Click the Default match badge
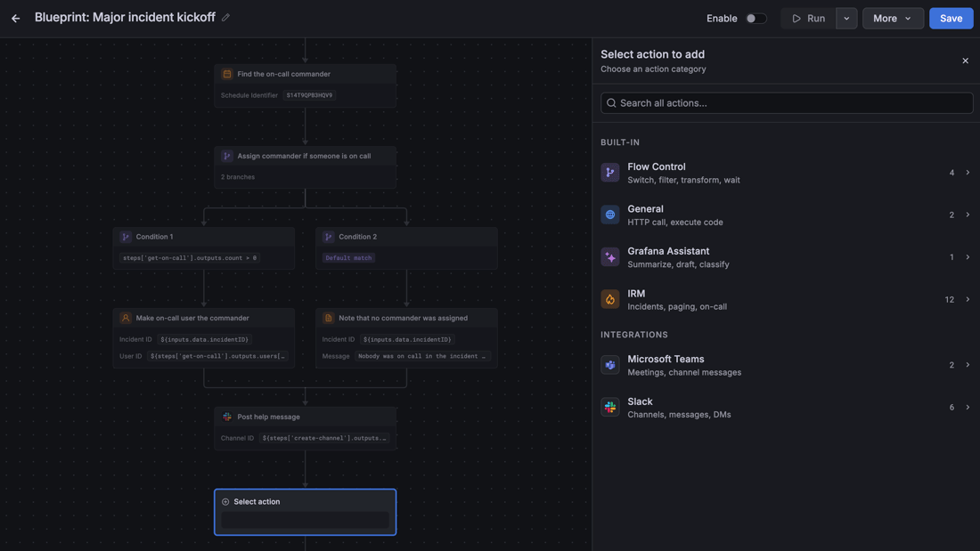The height and width of the screenshot is (551, 980). [x=348, y=258]
